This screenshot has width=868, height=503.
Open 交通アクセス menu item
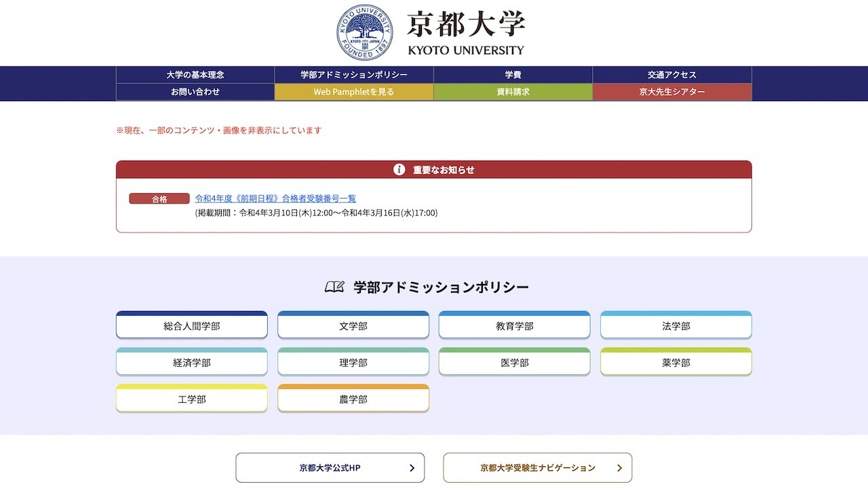[x=672, y=75]
